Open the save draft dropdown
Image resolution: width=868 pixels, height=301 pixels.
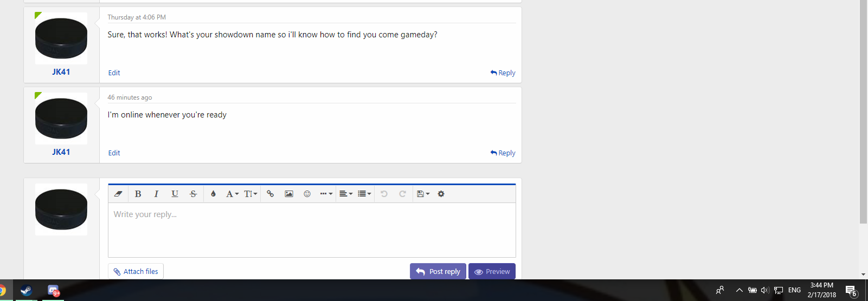(423, 194)
